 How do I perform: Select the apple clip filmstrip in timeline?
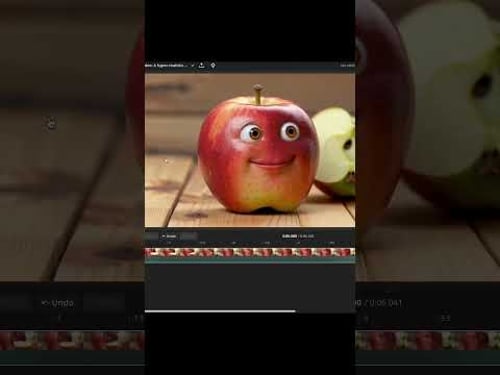250,252
